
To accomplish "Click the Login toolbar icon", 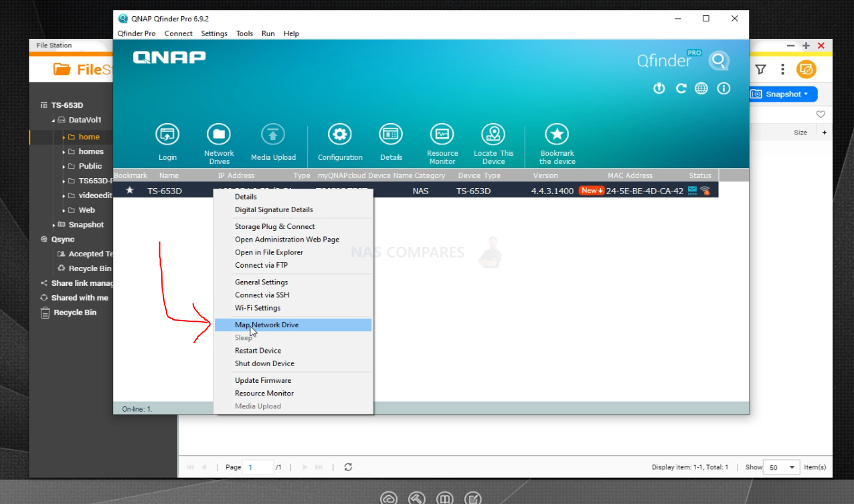I will pyautogui.click(x=167, y=135).
